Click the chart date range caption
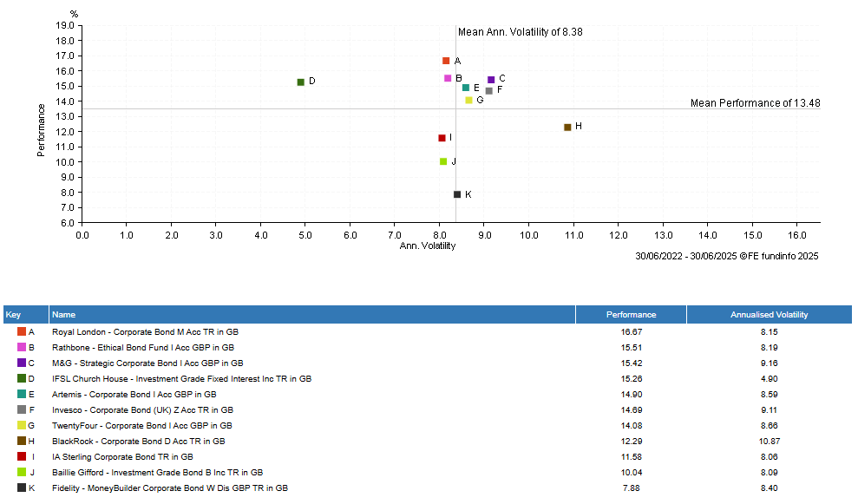 click(x=727, y=256)
